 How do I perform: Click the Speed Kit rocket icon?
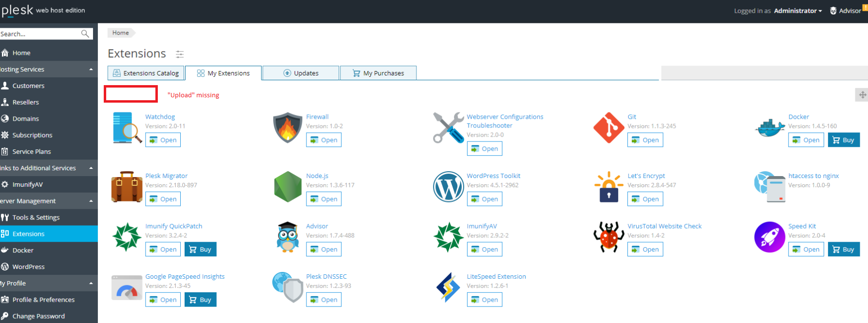tap(770, 237)
